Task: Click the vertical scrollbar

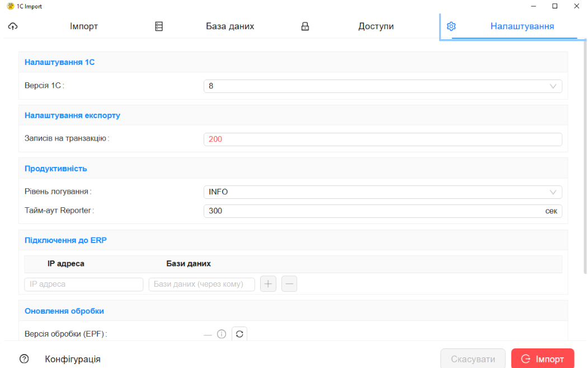Action: coord(585,156)
